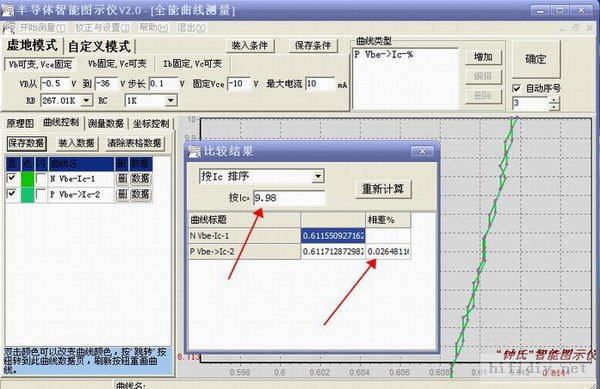Screen dimensions: 600x389
Task: Open the 原理图 tab
Action: (20, 124)
